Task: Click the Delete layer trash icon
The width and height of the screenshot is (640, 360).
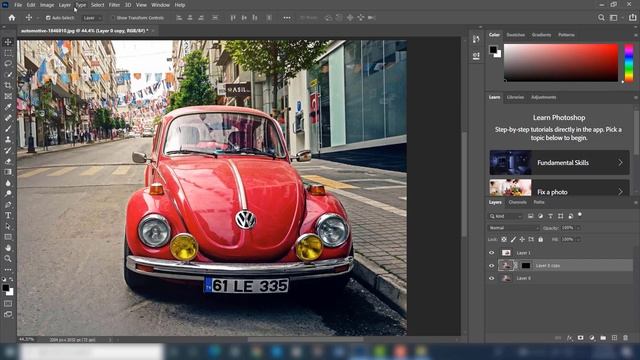Action: coord(625,338)
